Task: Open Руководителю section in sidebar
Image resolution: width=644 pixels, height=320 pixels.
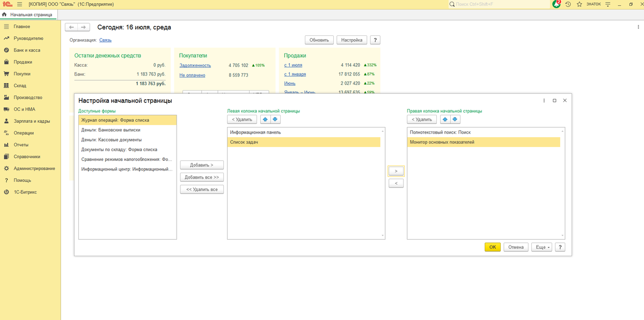Action: (x=28, y=38)
